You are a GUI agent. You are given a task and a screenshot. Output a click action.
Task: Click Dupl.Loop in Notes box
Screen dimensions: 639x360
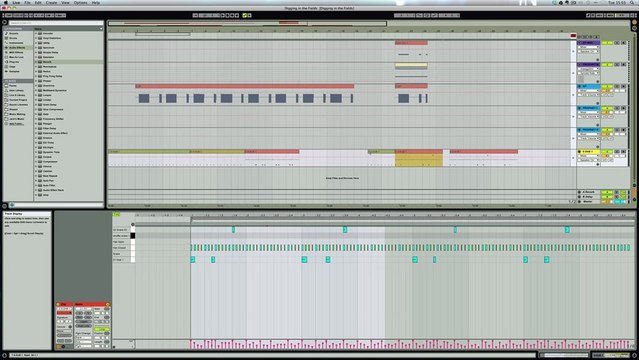83,326
